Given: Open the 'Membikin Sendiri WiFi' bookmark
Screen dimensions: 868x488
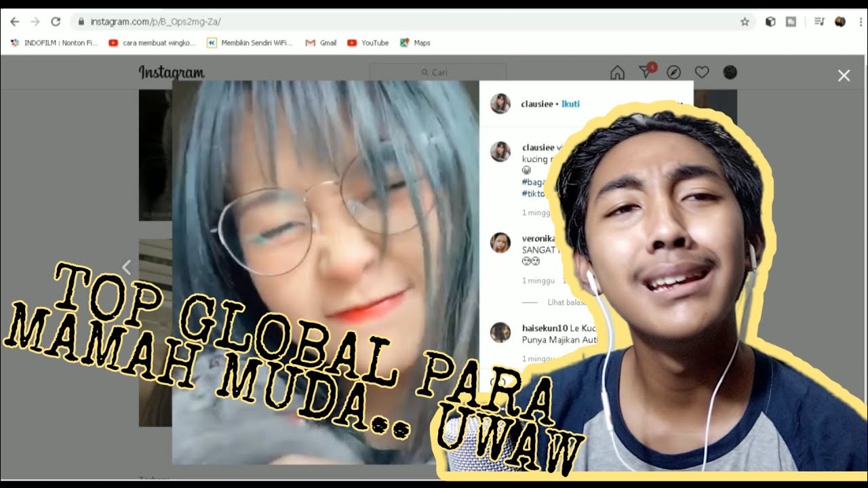Looking at the screenshot, I should tap(250, 43).
